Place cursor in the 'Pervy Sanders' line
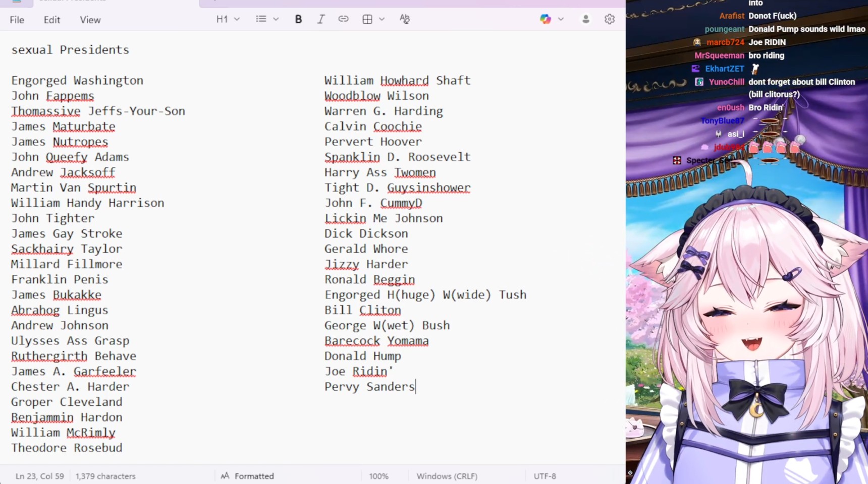Image resolution: width=868 pixels, height=484 pixels. pos(369,387)
